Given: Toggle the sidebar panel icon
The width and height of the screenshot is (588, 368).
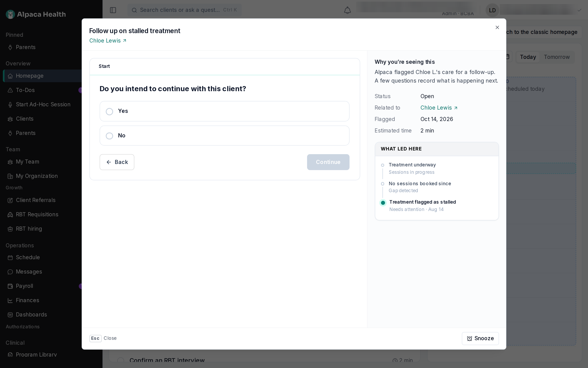Looking at the screenshot, I should point(113,10).
